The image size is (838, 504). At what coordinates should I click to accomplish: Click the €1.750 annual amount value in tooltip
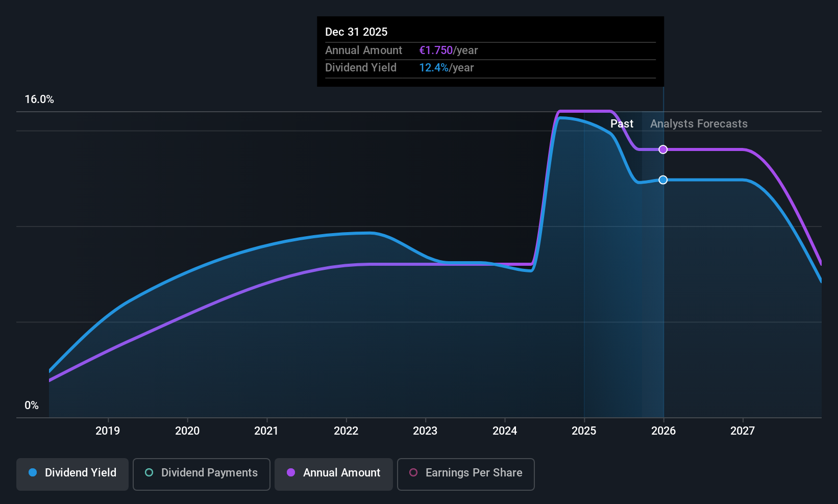(x=435, y=51)
